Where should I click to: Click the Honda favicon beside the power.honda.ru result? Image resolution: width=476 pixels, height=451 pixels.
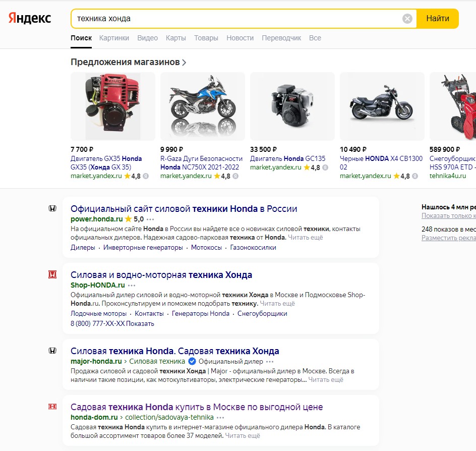[52, 209]
